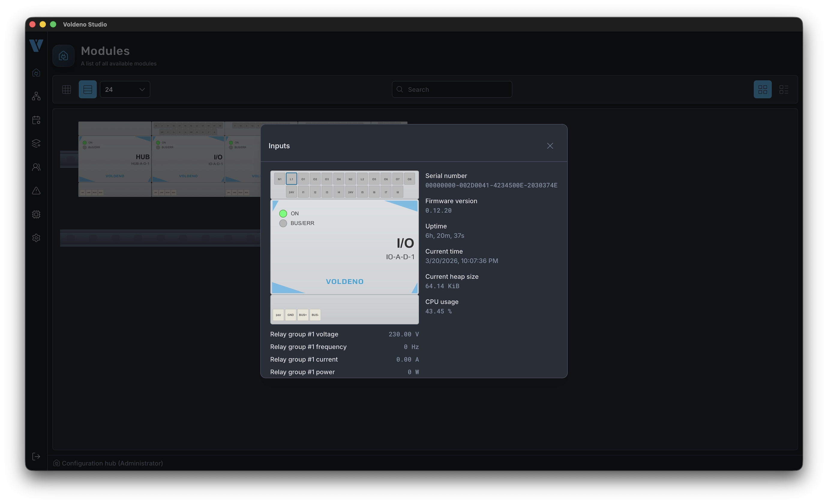Open the users section in sidebar

coord(36,167)
